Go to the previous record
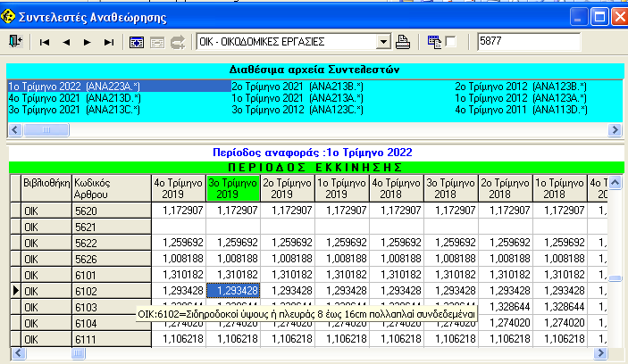The image size is (628, 364). pos(66,41)
